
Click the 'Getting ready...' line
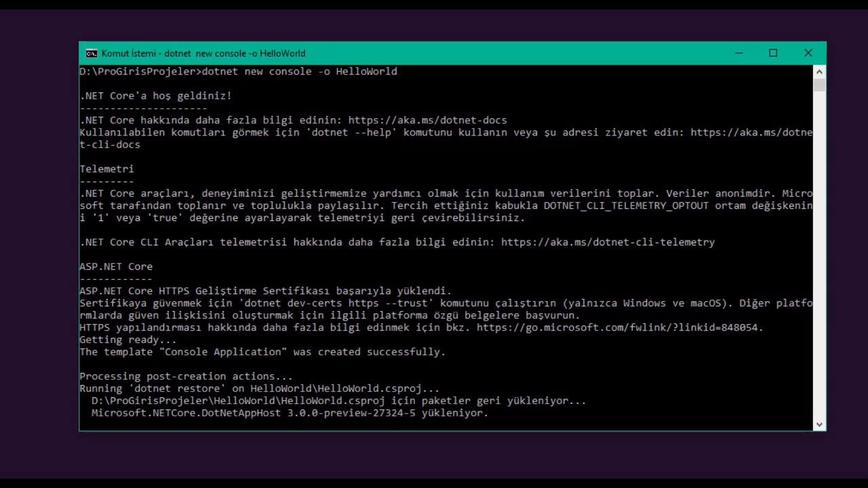pyautogui.click(x=128, y=340)
